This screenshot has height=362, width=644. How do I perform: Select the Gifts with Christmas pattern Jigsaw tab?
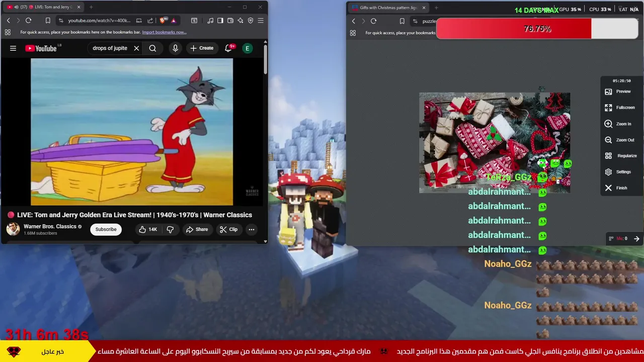(389, 8)
